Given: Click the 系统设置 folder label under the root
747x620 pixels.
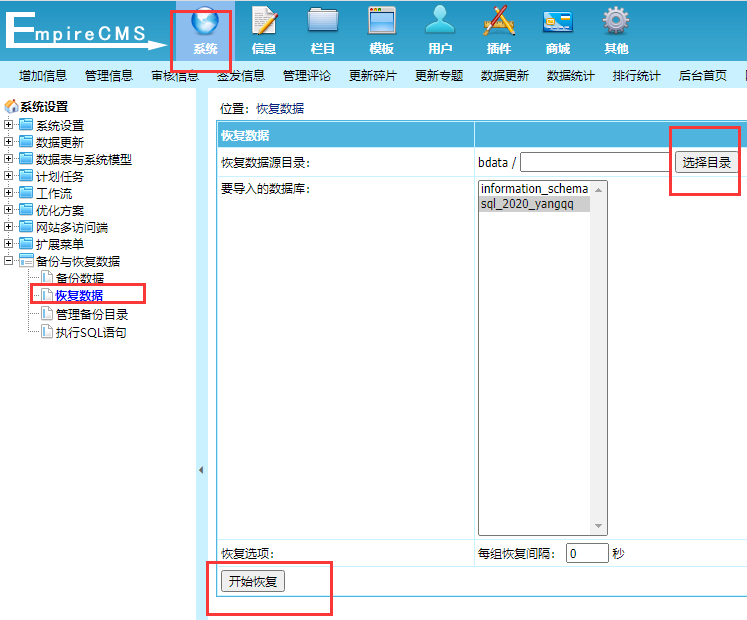Looking at the screenshot, I should [60, 125].
